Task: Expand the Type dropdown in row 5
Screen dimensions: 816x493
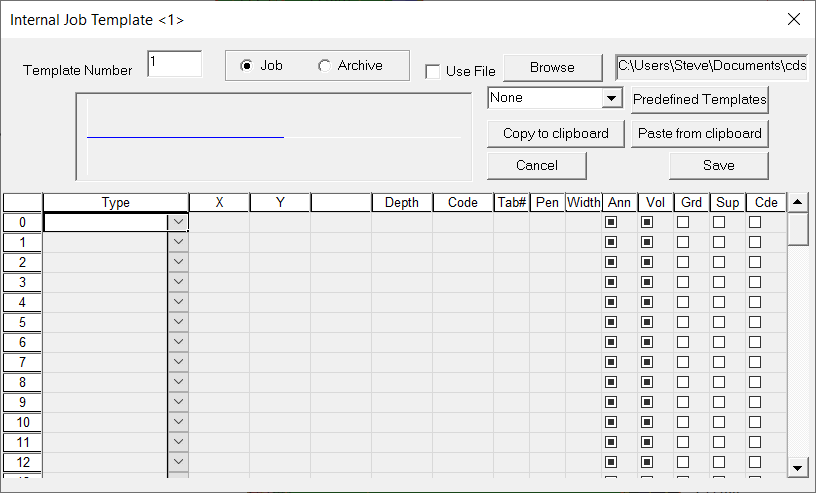Action: pos(179,322)
